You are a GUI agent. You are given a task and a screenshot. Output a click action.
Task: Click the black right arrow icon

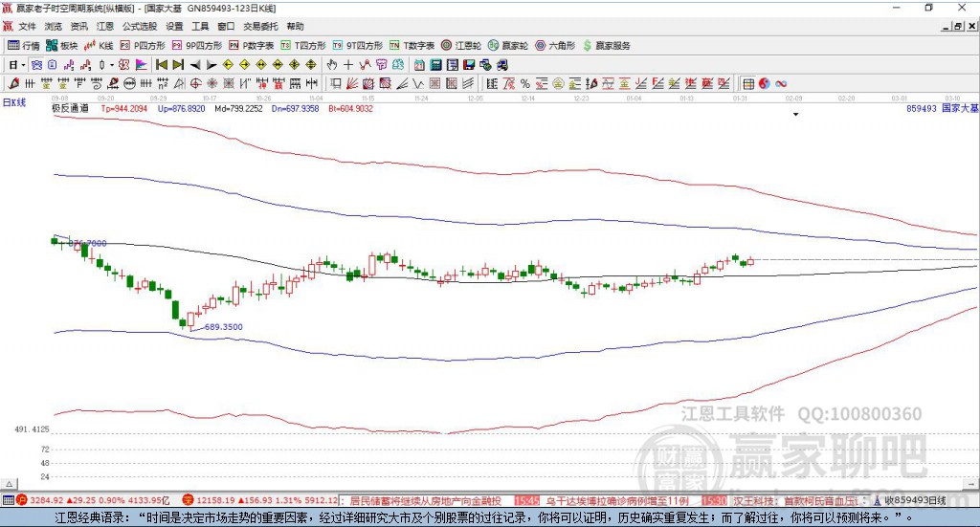click(x=212, y=65)
